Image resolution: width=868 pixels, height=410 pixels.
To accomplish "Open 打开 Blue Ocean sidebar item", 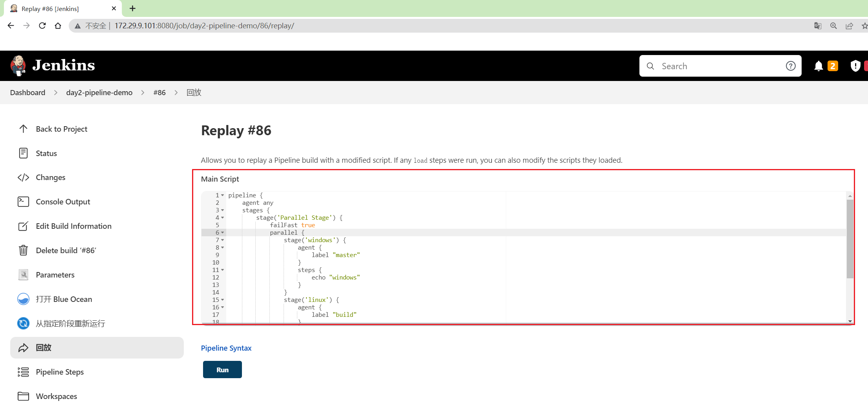I will coord(97,299).
